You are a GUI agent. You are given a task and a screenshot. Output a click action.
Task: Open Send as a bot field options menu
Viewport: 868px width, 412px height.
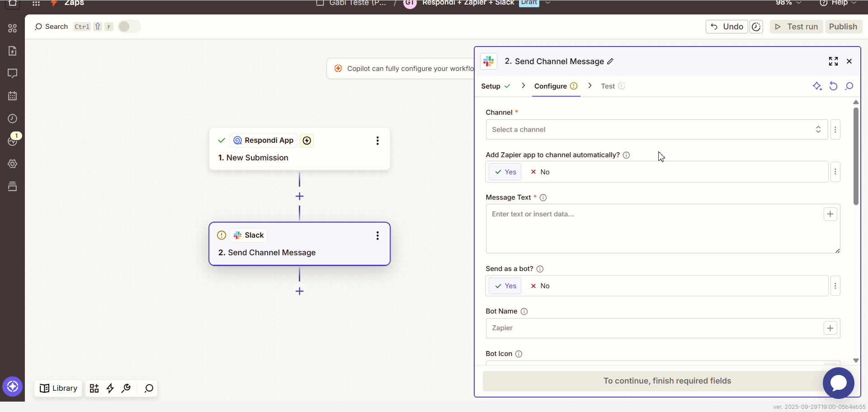click(x=835, y=286)
